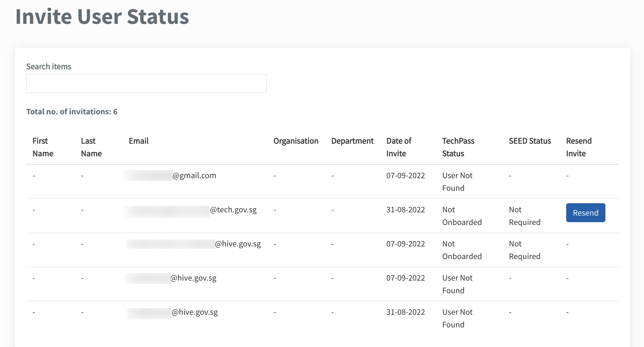Image resolution: width=644 pixels, height=347 pixels.
Task: Click the TechPass Status column header
Action: [x=458, y=147]
